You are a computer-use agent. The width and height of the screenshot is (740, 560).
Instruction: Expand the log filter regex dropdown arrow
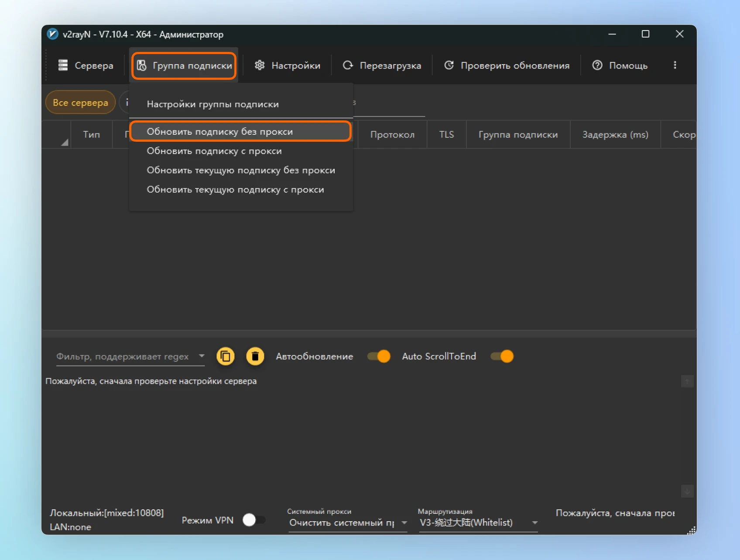click(x=202, y=356)
